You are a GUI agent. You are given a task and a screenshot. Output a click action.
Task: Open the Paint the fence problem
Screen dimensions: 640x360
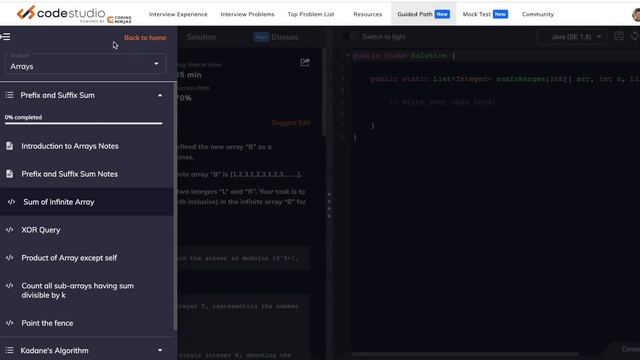pos(47,323)
